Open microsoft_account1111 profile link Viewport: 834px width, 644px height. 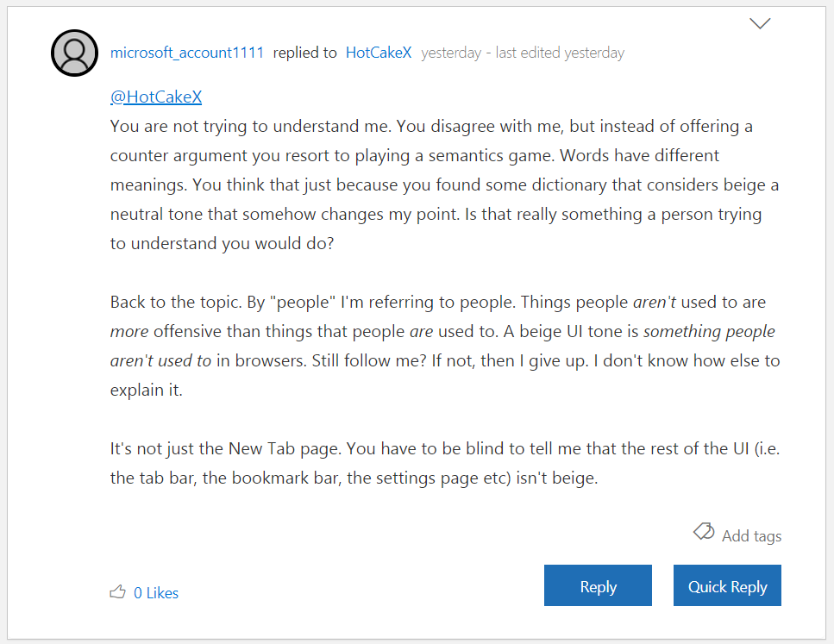pyautogui.click(x=187, y=53)
